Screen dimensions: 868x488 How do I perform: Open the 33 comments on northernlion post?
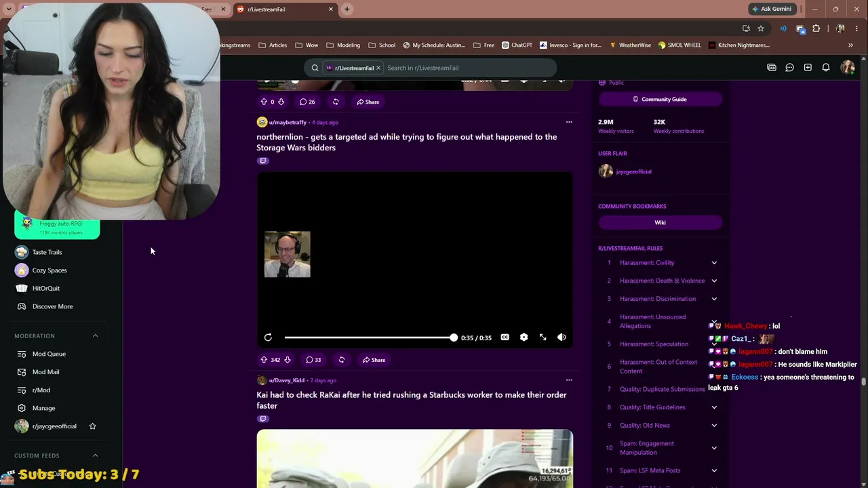(313, 360)
